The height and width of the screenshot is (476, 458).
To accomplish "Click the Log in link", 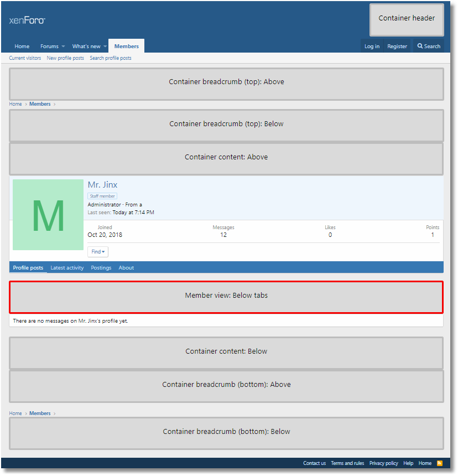I will (372, 46).
